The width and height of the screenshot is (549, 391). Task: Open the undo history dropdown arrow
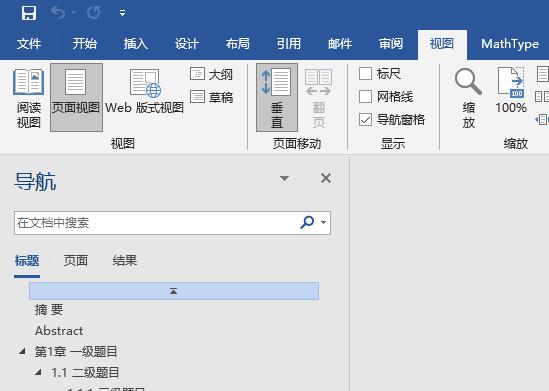click(74, 13)
